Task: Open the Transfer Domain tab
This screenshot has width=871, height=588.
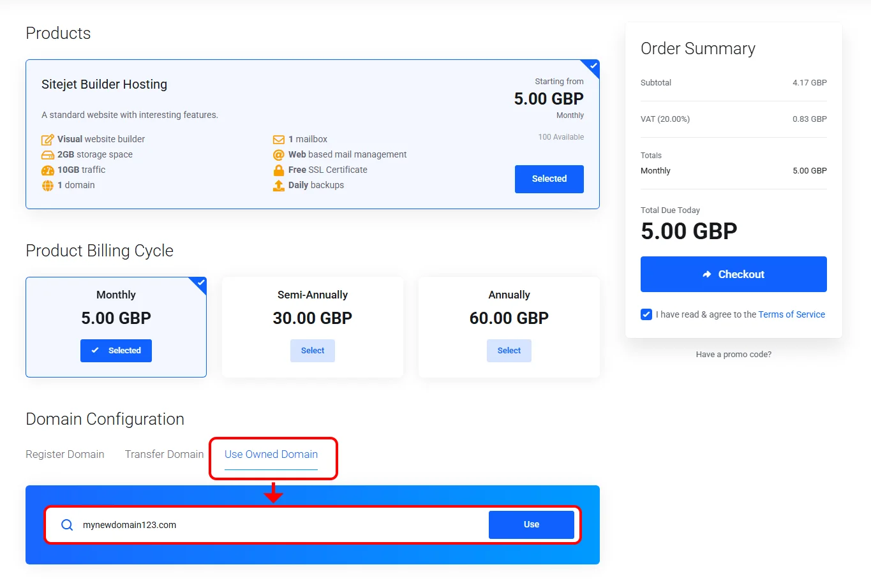Action: click(164, 454)
